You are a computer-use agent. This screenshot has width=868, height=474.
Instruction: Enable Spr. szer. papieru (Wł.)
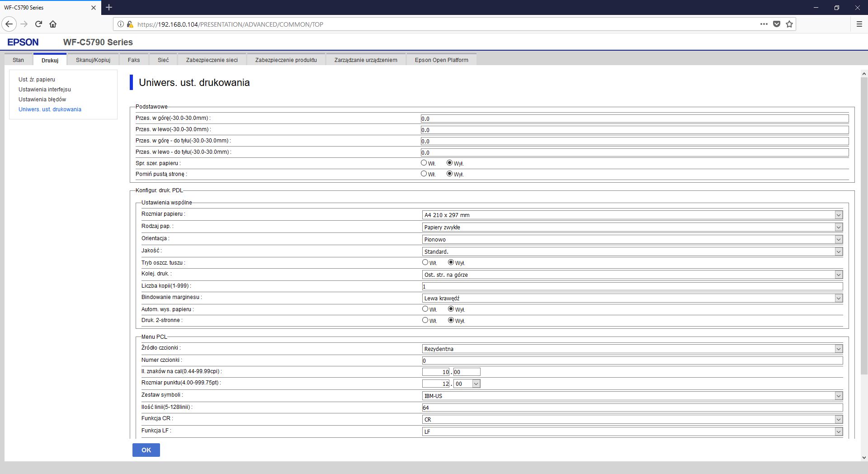pos(424,163)
